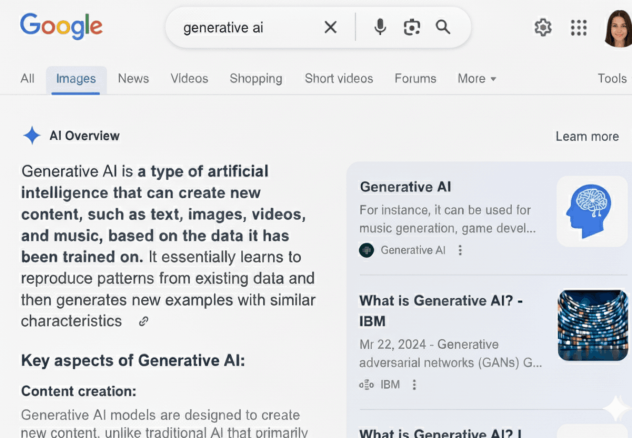This screenshot has height=438, width=632.
Task: Open three-dot menu beside IBM source
Action: coord(414,384)
